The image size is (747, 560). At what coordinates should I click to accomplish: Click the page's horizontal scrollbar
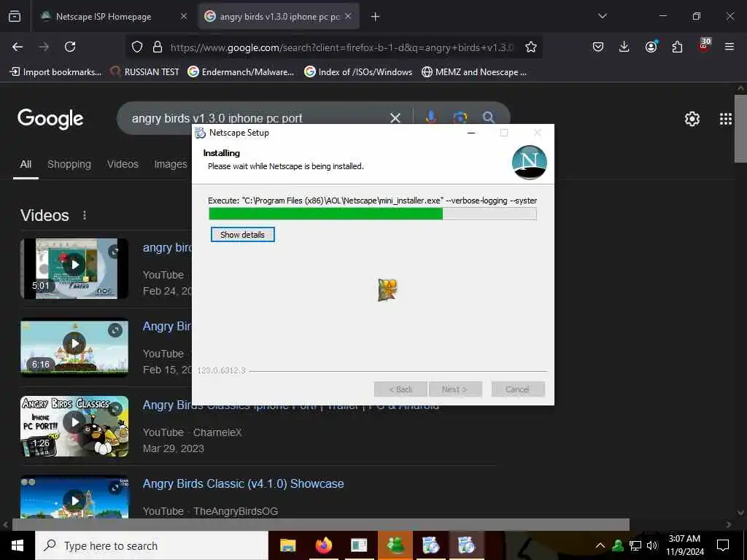tap(321, 524)
